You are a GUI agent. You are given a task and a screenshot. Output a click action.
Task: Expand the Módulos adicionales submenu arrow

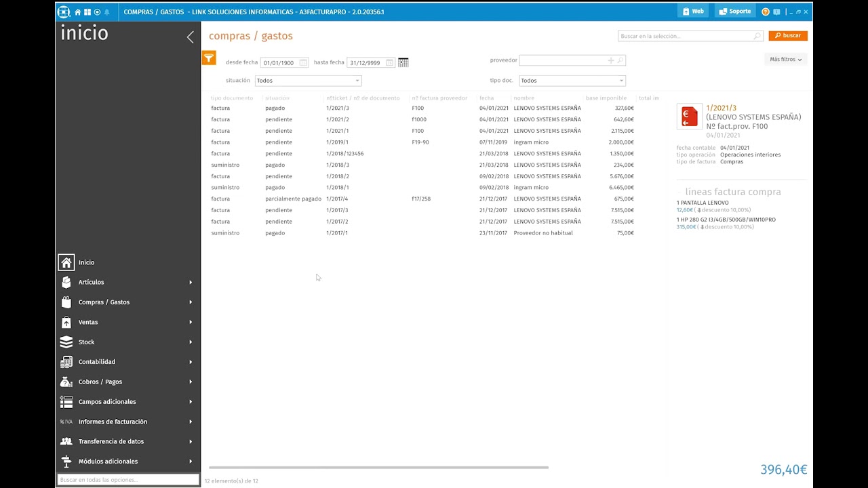tap(191, 462)
